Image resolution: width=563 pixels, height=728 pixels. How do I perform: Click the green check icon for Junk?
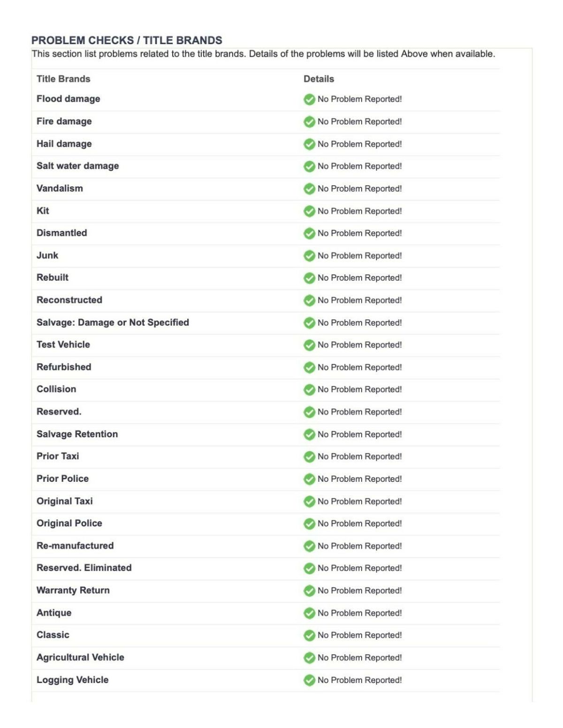coord(309,256)
